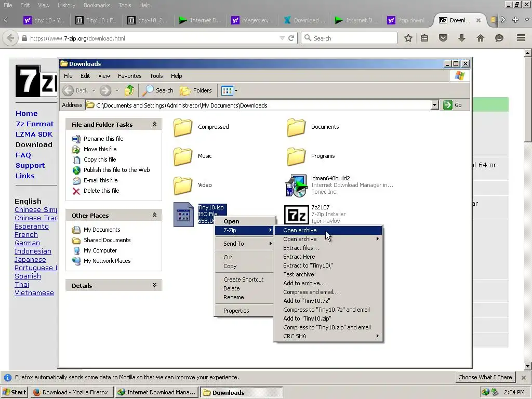
Task: Select the idman640build2 installer icon
Action: [x=296, y=185]
